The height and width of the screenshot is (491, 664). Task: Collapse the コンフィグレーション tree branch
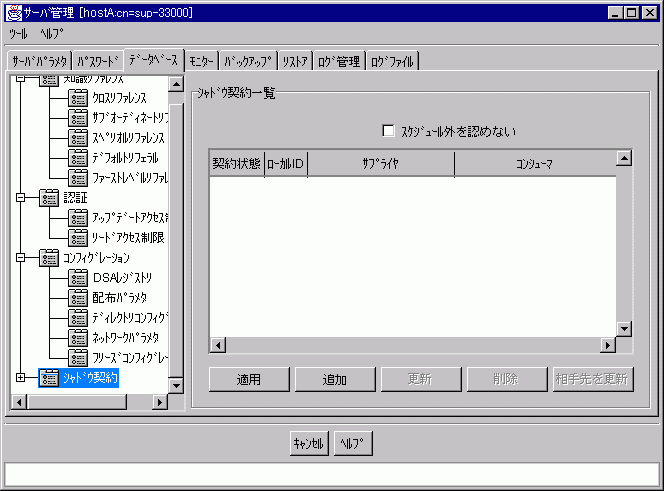coord(20,258)
